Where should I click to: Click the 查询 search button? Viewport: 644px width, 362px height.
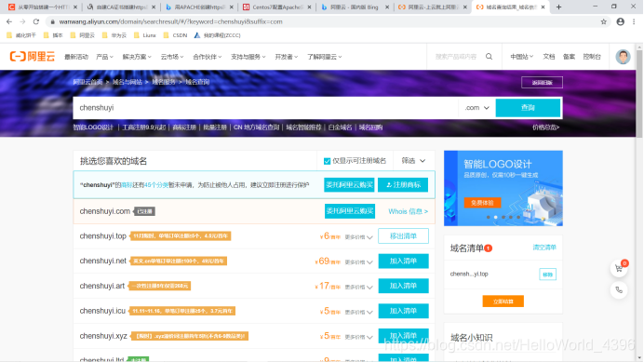pyautogui.click(x=528, y=108)
